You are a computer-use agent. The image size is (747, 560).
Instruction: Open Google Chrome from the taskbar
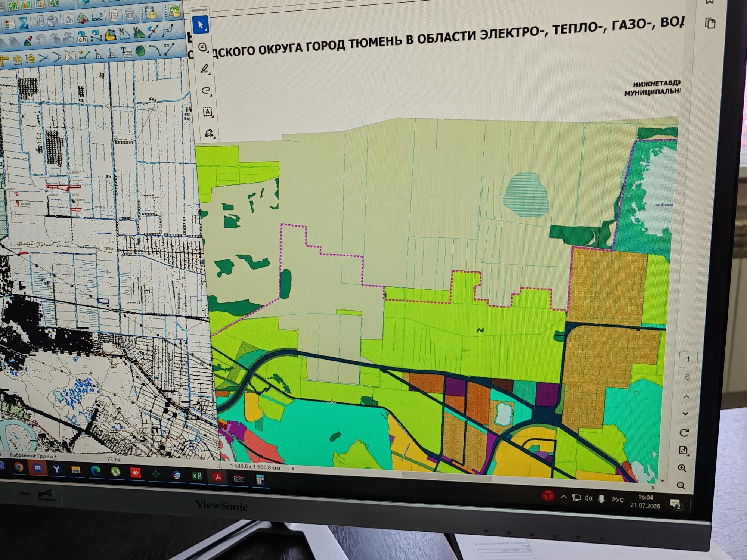click(19, 467)
